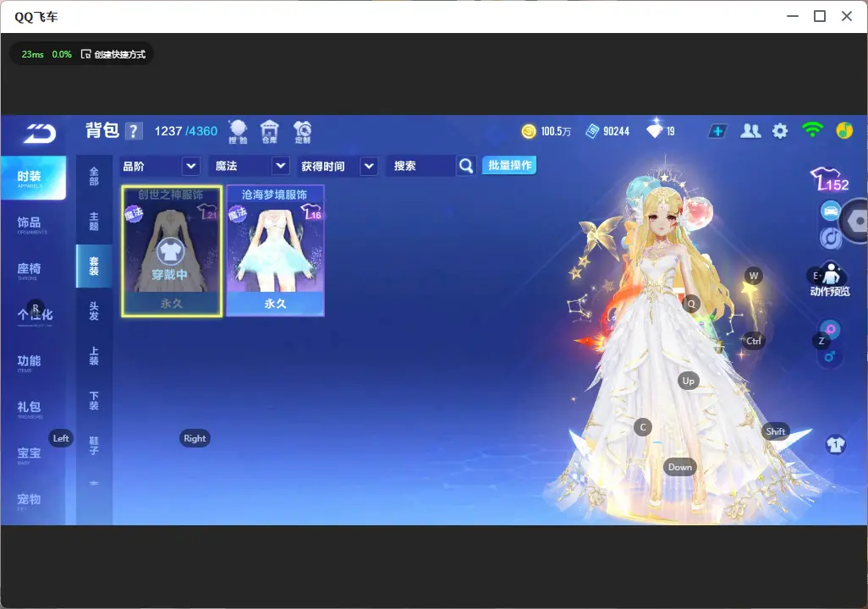
Task: Expand the 魔法 filter dropdown arrow
Action: point(281,166)
